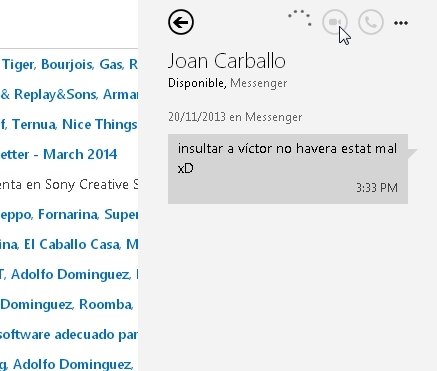This screenshot has width=437, height=371.
Task: Go back with the circled arrow icon
Action: 181,22
